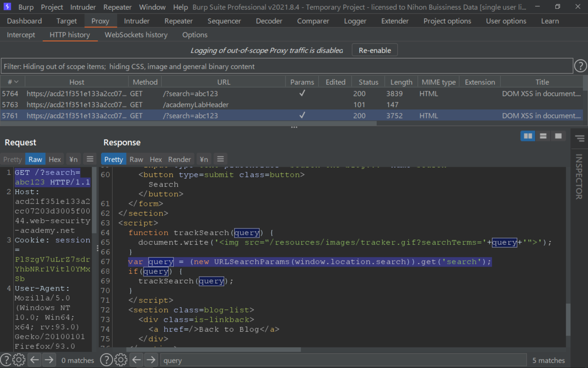Switch to the Sequencer tab
Viewport: 588px width, 368px height.
pos(224,21)
